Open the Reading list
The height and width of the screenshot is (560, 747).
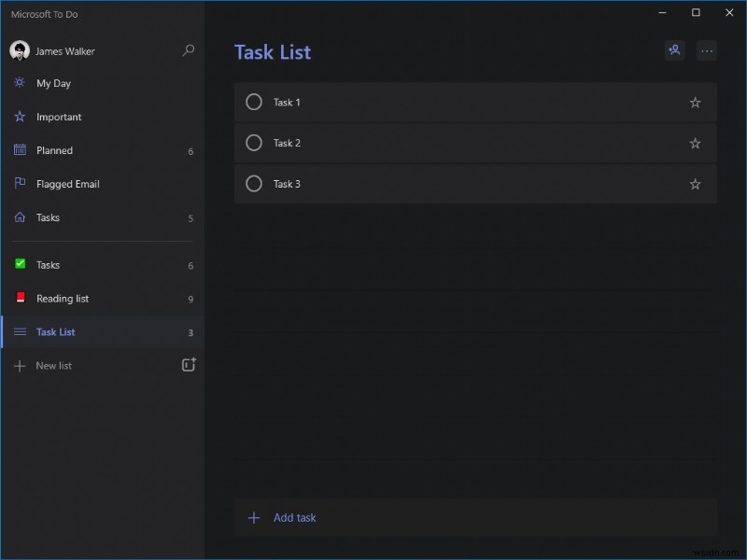tap(63, 299)
